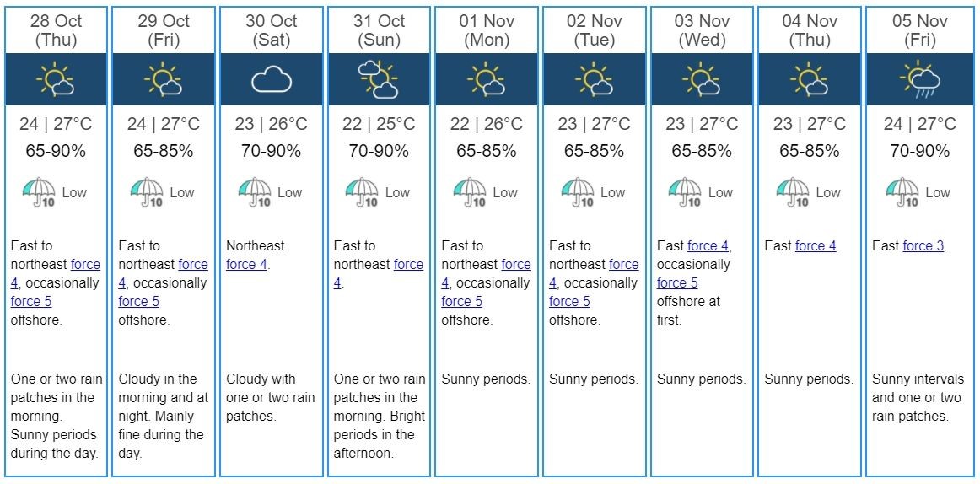Click the umbrella icon in the 05 Nov column

(x=902, y=192)
